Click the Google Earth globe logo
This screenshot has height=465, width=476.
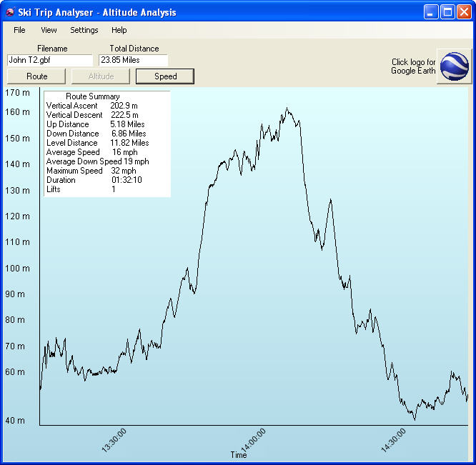(454, 66)
